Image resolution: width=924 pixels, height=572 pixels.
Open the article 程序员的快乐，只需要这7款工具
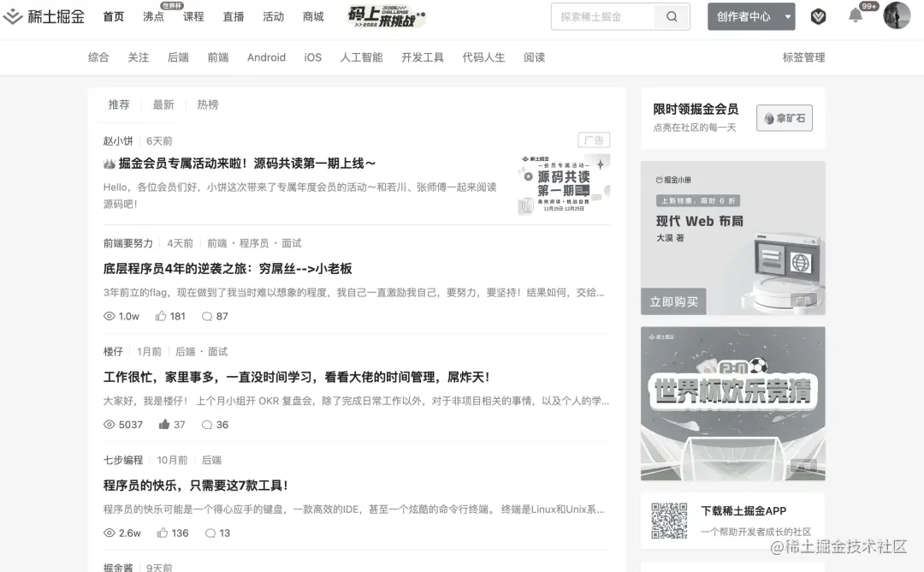(x=198, y=484)
